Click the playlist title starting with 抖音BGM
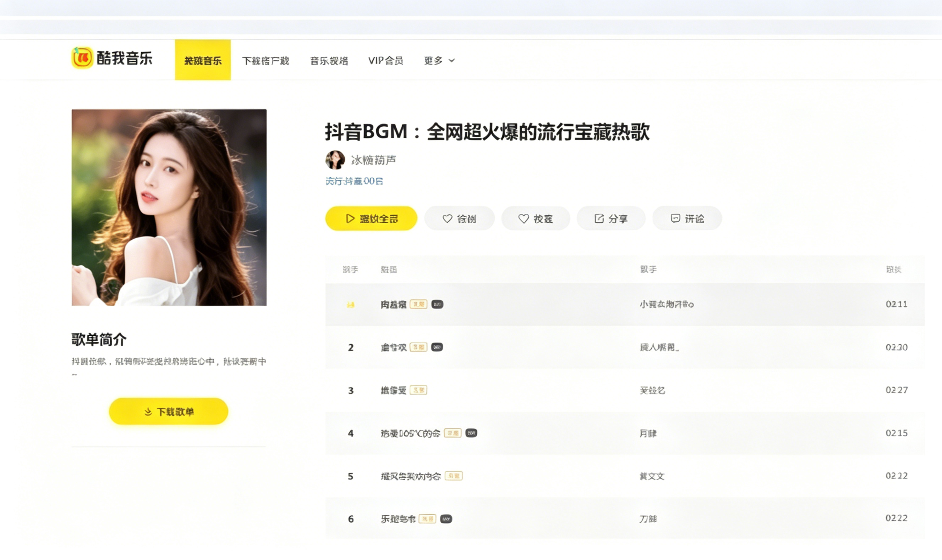The width and height of the screenshot is (942, 560). click(x=487, y=132)
